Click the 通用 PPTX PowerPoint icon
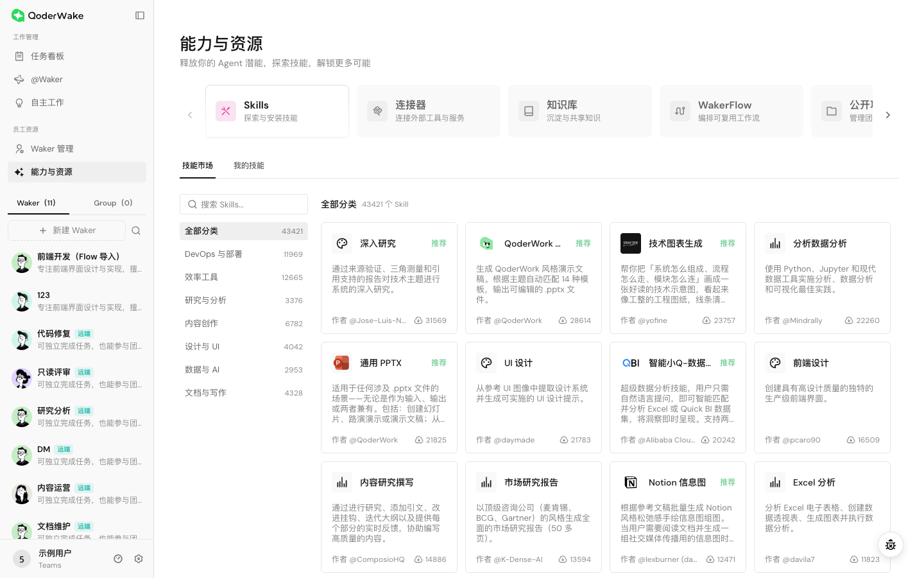The image size is (924, 578). pos(342,363)
